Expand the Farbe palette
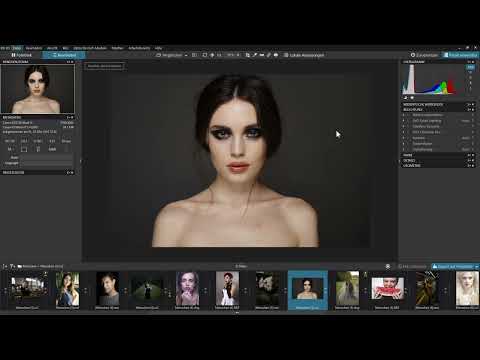 point(469,155)
